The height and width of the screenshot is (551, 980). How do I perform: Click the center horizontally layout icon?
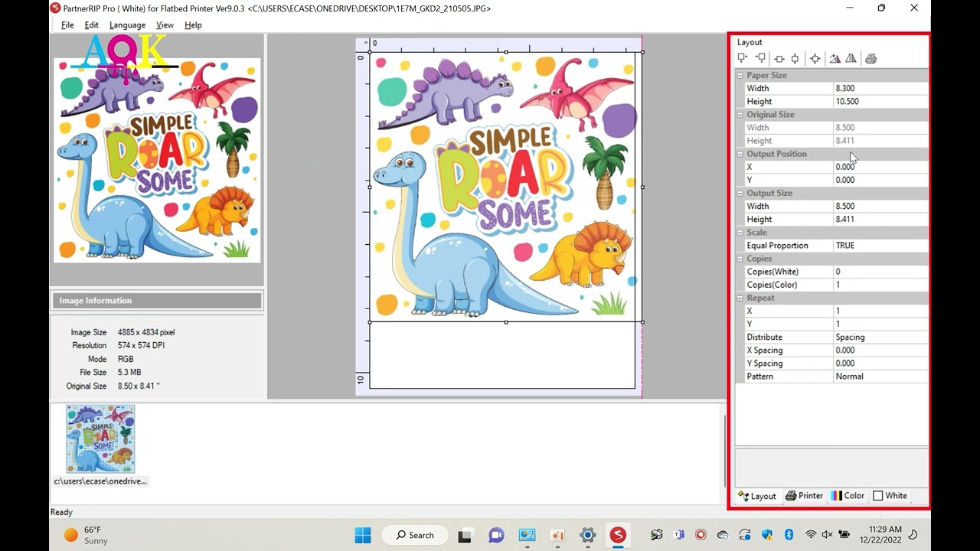tap(779, 59)
